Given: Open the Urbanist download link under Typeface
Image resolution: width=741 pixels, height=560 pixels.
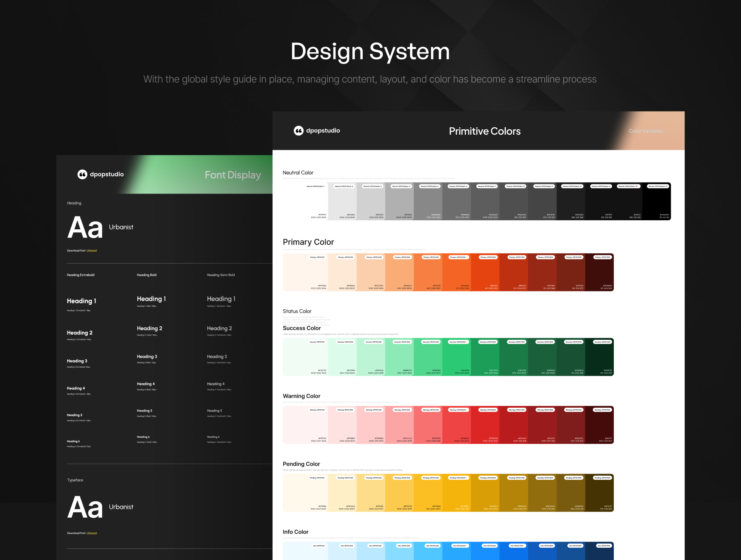Looking at the screenshot, I should tap(92, 533).
